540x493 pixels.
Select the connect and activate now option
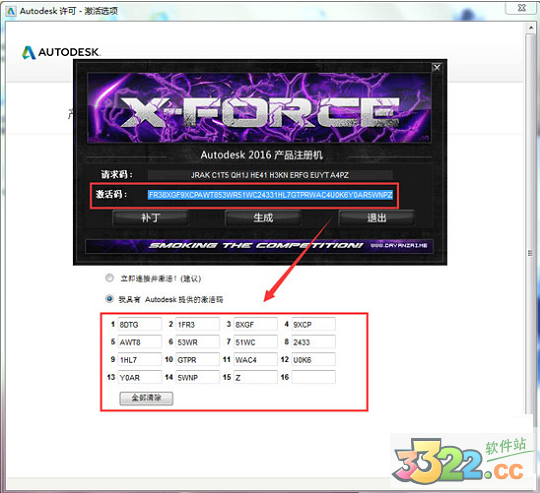point(110,278)
